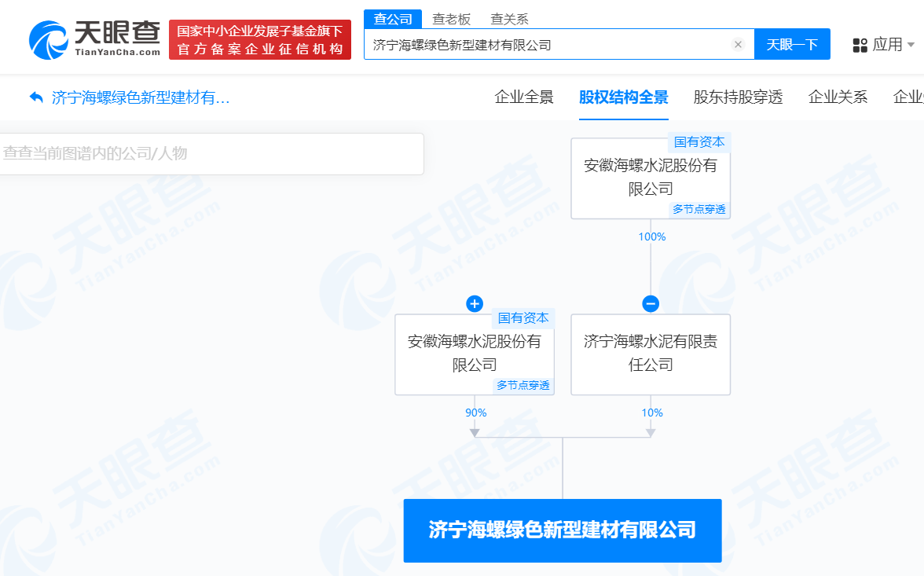Click the graph search input field
Screen dimensions: 924x576
pyautogui.click(x=212, y=154)
